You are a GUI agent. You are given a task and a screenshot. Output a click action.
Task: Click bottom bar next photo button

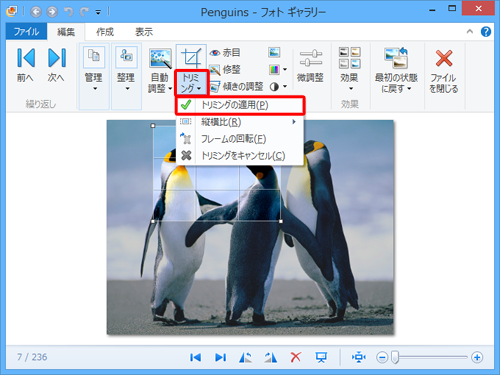[x=220, y=358]
